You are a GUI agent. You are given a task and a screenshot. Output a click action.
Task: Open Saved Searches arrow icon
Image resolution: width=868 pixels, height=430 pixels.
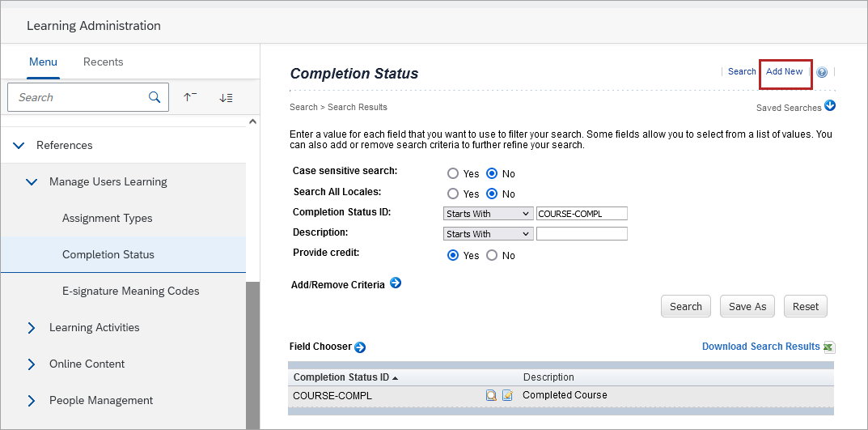coord(829,106)
